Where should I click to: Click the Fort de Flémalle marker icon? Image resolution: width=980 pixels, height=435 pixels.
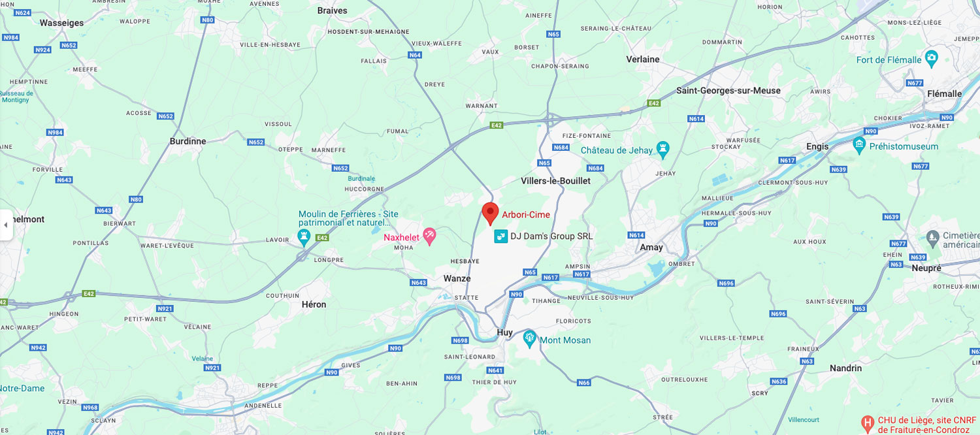tap(932, 57)
